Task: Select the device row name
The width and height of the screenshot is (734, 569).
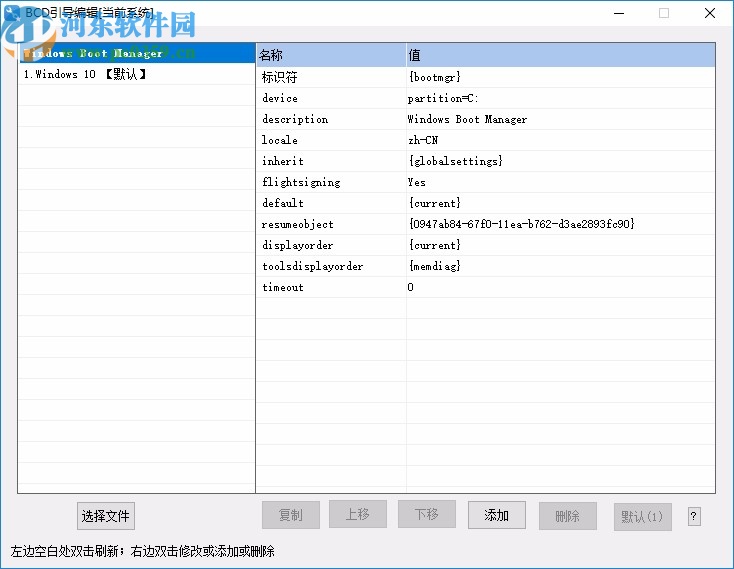Action: (x=280, y=98)
